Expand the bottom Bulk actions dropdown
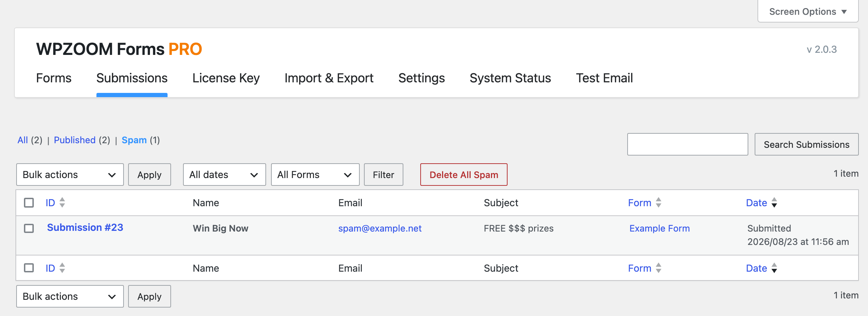 pyautogui.click(x=70, y=296)
